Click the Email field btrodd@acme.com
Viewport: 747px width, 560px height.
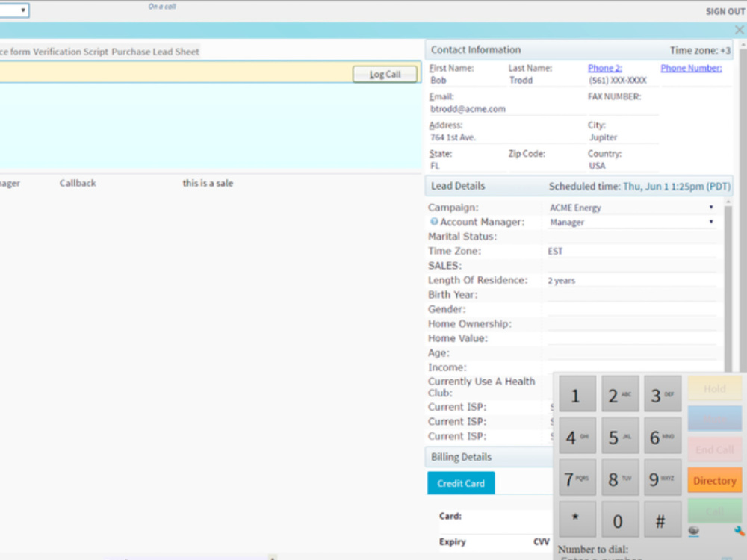tap(506, 109)
